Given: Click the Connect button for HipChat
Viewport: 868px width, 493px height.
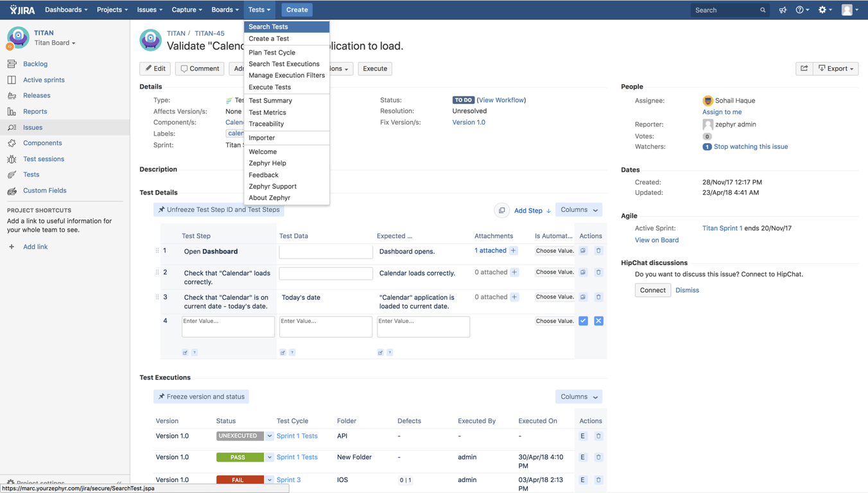Looking at the screenshot, I should pyautogui.click(x=653, y=290).
